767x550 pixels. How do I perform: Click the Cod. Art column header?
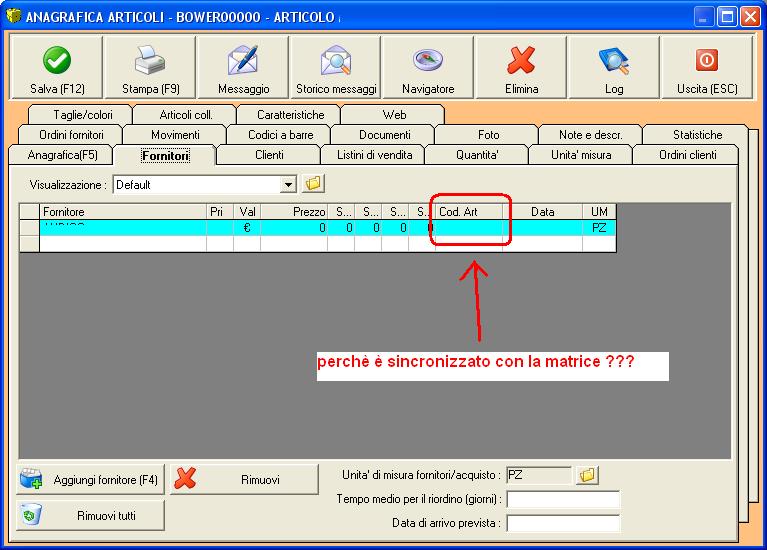click(469, 212)
